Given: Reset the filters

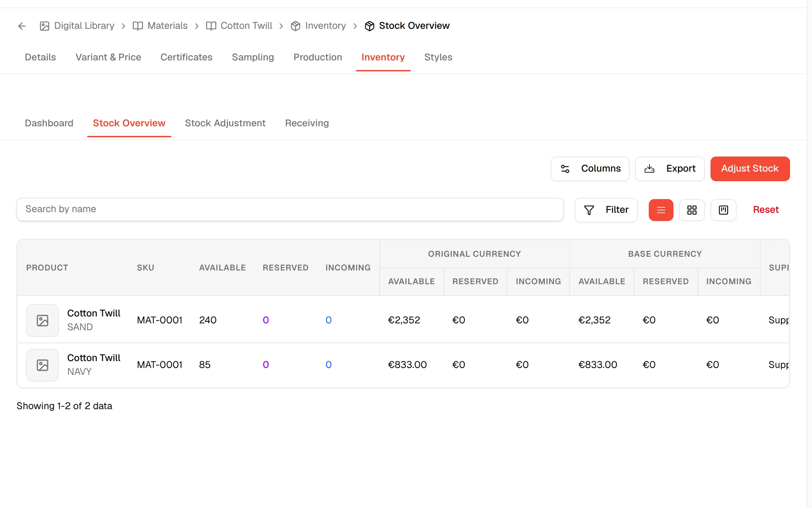Looking at the screenshot, I should [766, 209].
